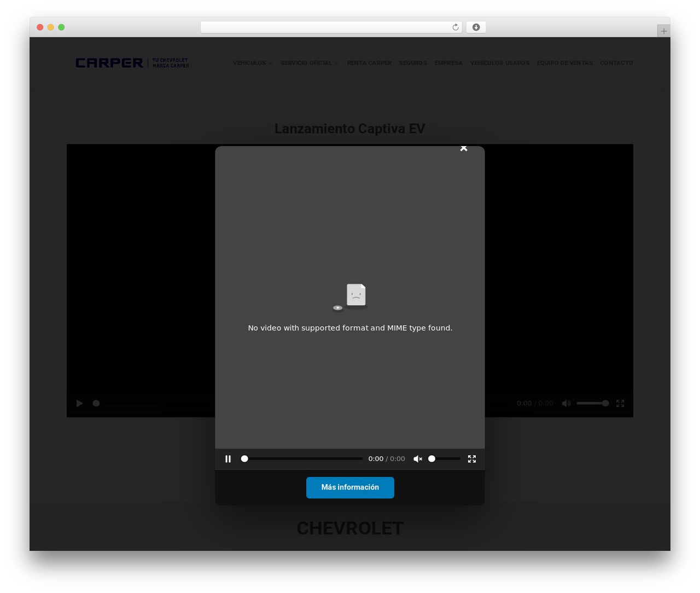Image resolution: width=700 pixels, height=593 pixels.
Task: Click the error message about MIME type
Action: tap(350, 328)
